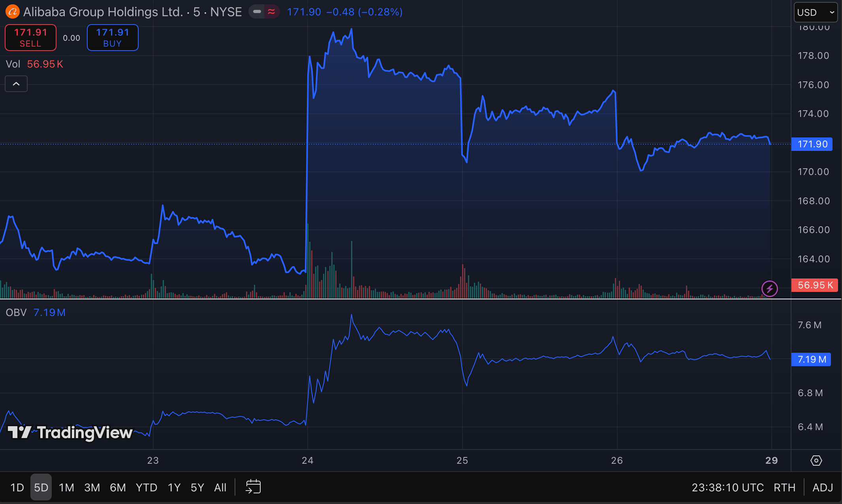
Task: Toggle ADJ adjusted data option
Action: (823, 487)
